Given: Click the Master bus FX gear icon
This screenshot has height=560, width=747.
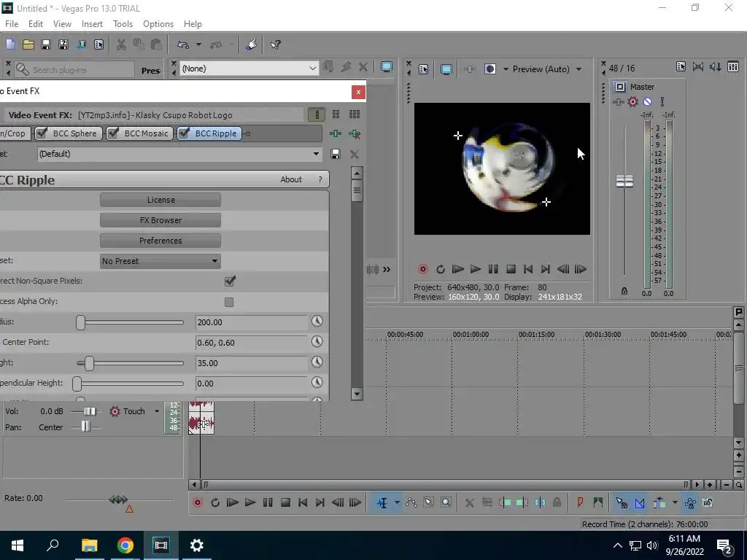Looking at the screenshot, I should coord(632,101).
